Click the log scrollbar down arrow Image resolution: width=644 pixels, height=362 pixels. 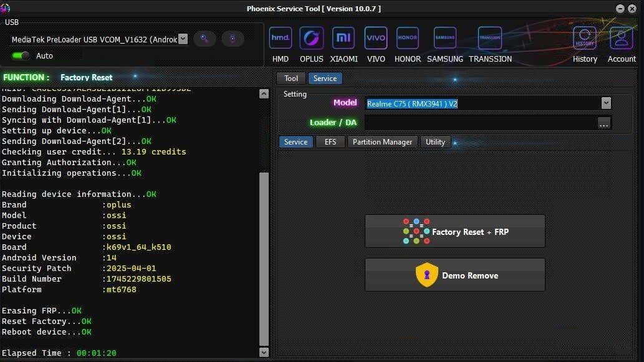tap(264, 352)
